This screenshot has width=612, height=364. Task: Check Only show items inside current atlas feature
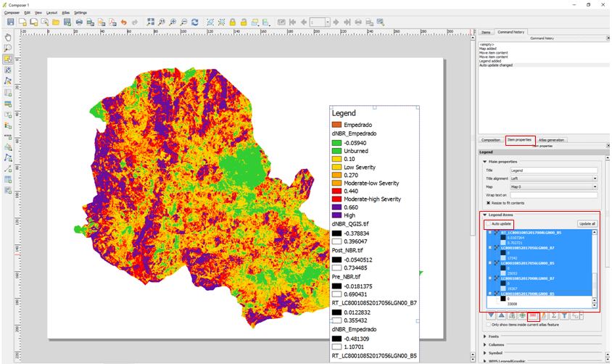488,326
